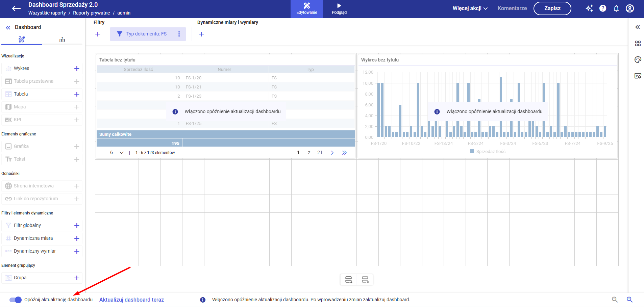
Task: Go to next table page
Action: (332, 153)
